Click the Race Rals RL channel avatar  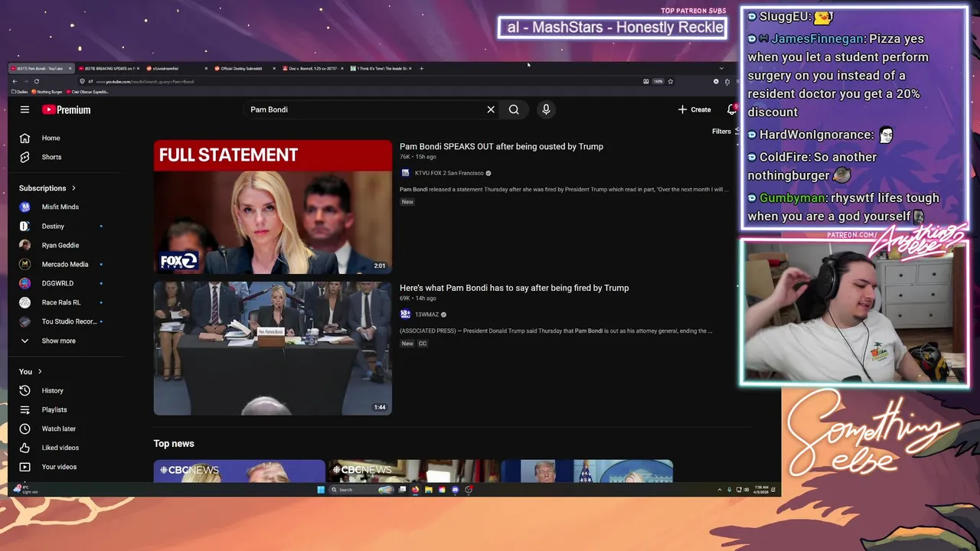24,302
